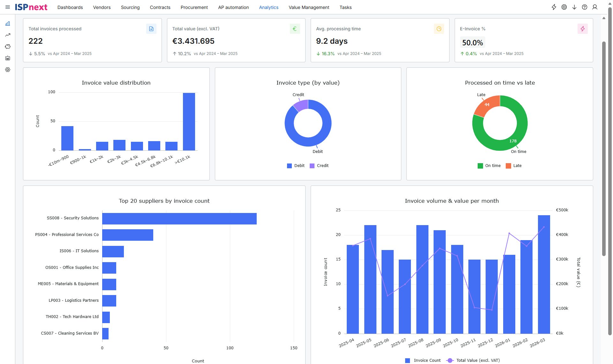This screenshot has width=613, height=364.
Task: Open the Sourcing menu
Action: pos(130,7)
